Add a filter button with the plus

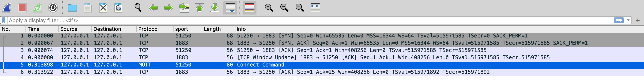(x=638, y=20)
